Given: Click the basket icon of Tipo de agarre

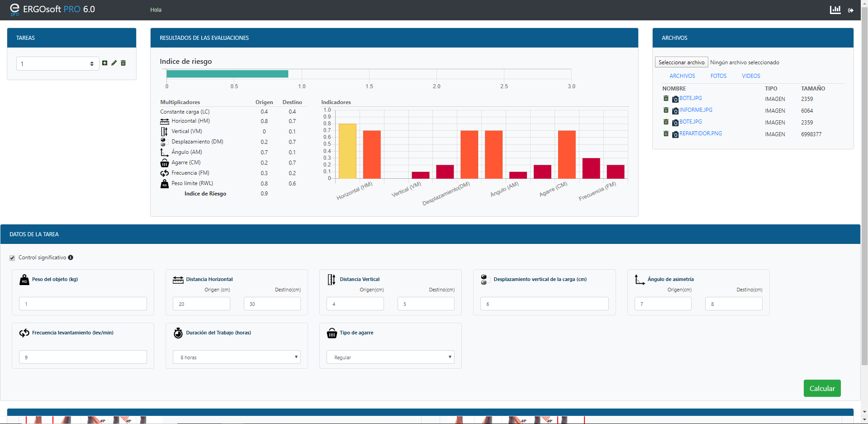Looking at the screenshot, I should (x=332, y=333).
